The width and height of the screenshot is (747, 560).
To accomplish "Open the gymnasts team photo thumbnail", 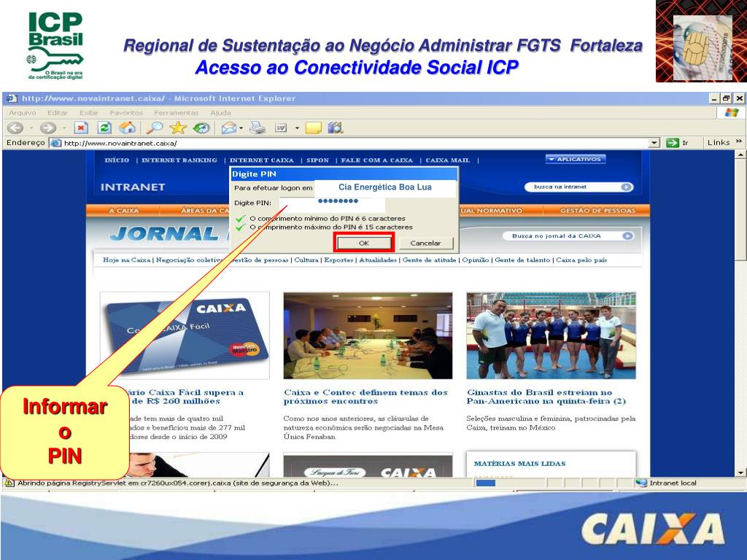I will (551, 335).
